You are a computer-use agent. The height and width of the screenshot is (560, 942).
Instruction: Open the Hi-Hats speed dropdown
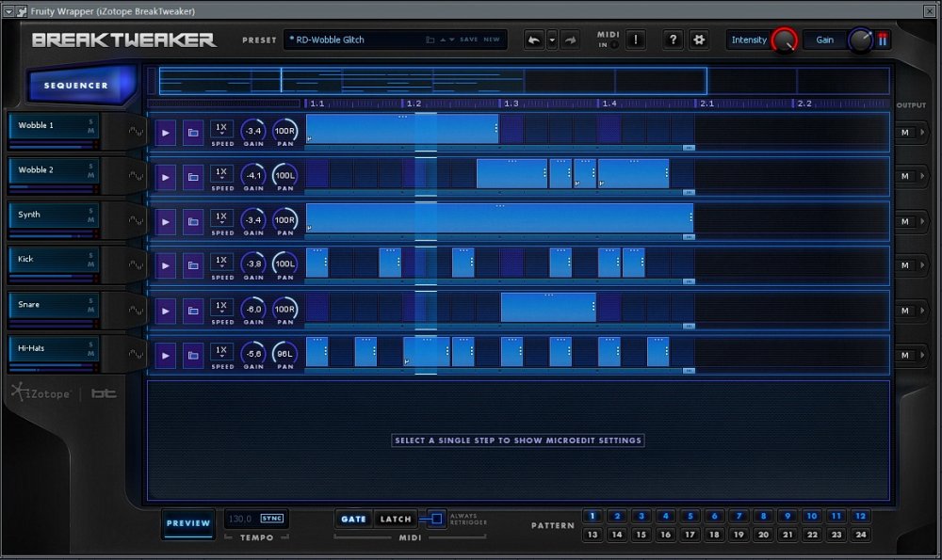tap(221, 352)
